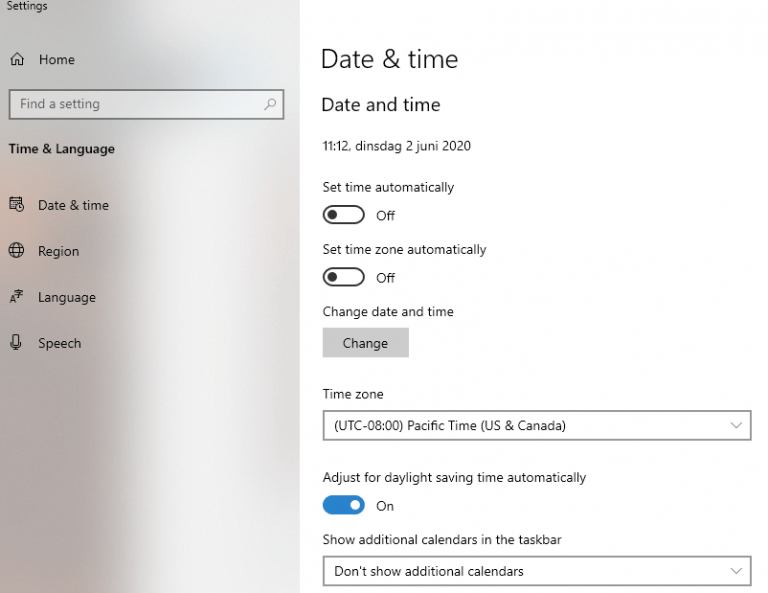Toggle Set time zone automatically switch
The height and width of the screenshot is (593, 768).
343,277
